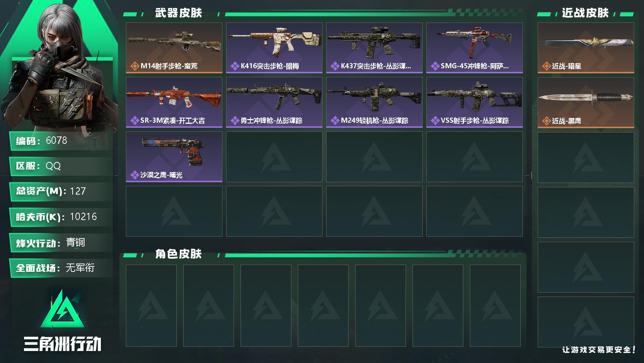
Task: Open the K416突击步枪-腊梅 skin card
Action: 274,48
